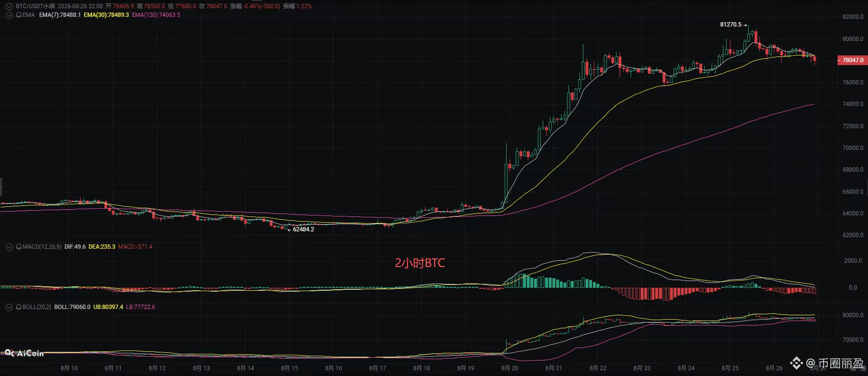
Task: Open the BTC/USDT永续 trading pair label
Action: (35, 6)
